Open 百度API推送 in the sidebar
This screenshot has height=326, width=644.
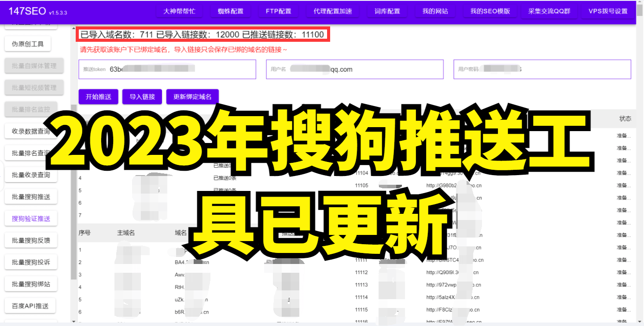[x=31, y=306]
